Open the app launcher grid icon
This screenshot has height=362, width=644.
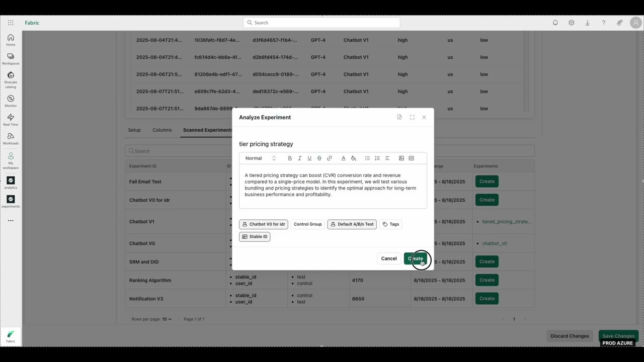11,23
